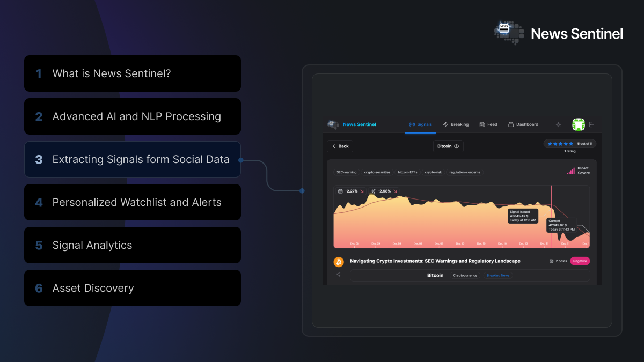Open the 'Navigating Crypto Investments' headline
Image resolution: width=644 pixels, height=362 pixels.
pyautogui.click(x=435, y=261)
